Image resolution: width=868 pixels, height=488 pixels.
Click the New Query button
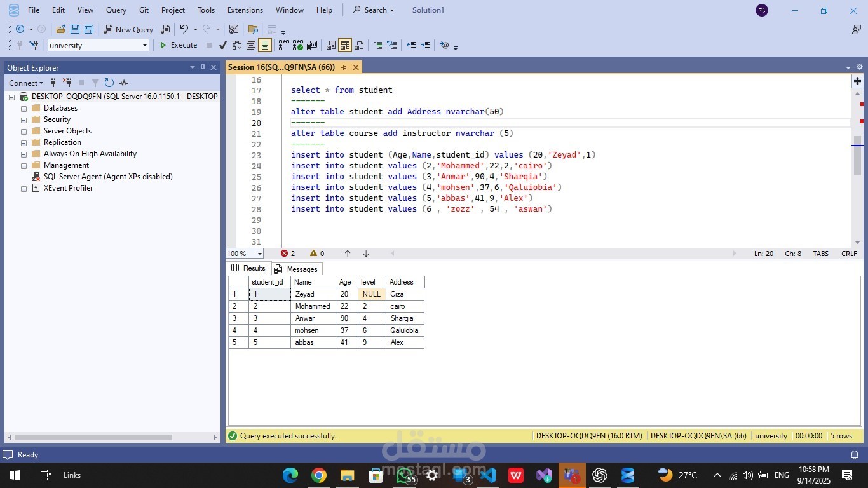(x=128, y=29)
